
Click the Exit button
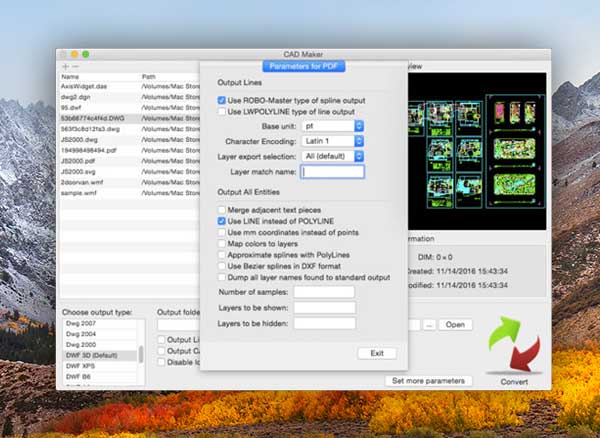pyautogui.click(x=377, y=353)
